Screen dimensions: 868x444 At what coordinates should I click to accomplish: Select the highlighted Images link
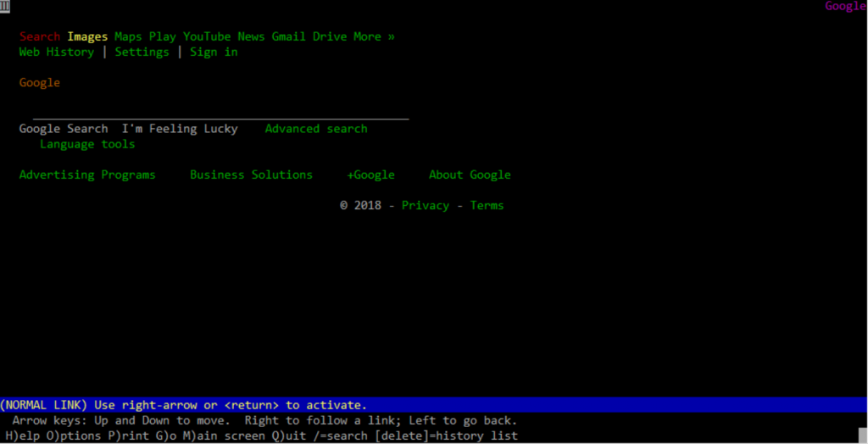pos(87,36)
